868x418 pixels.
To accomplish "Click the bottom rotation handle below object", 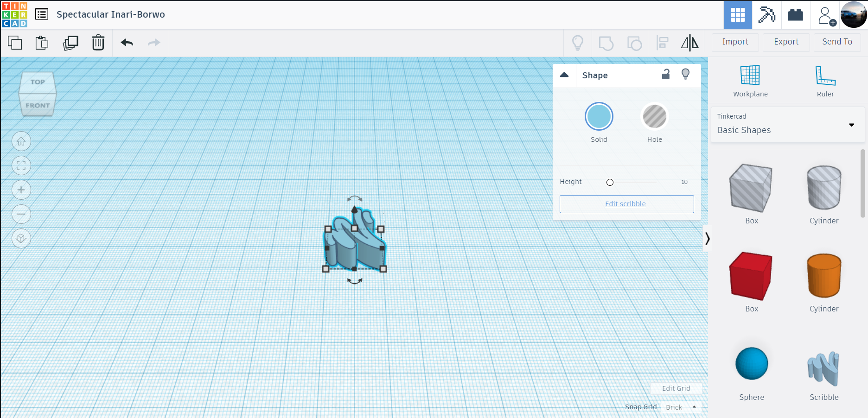I will pos(355,281).
